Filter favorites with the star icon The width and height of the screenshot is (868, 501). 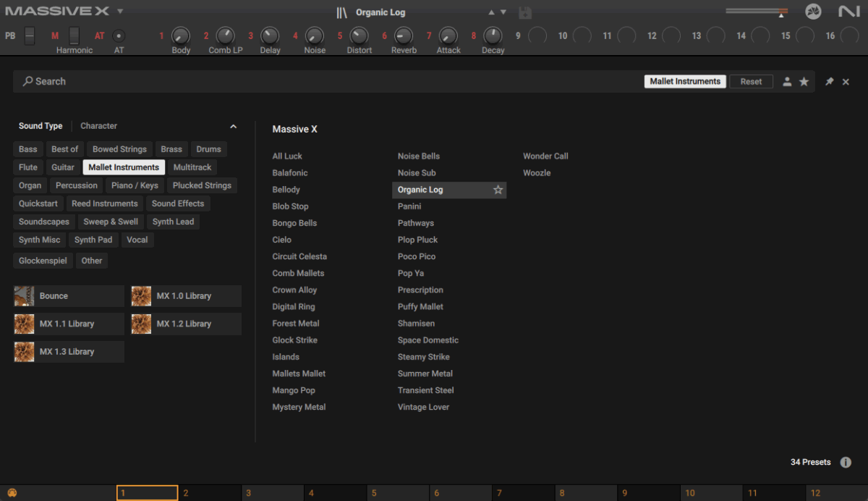(804, 82)
